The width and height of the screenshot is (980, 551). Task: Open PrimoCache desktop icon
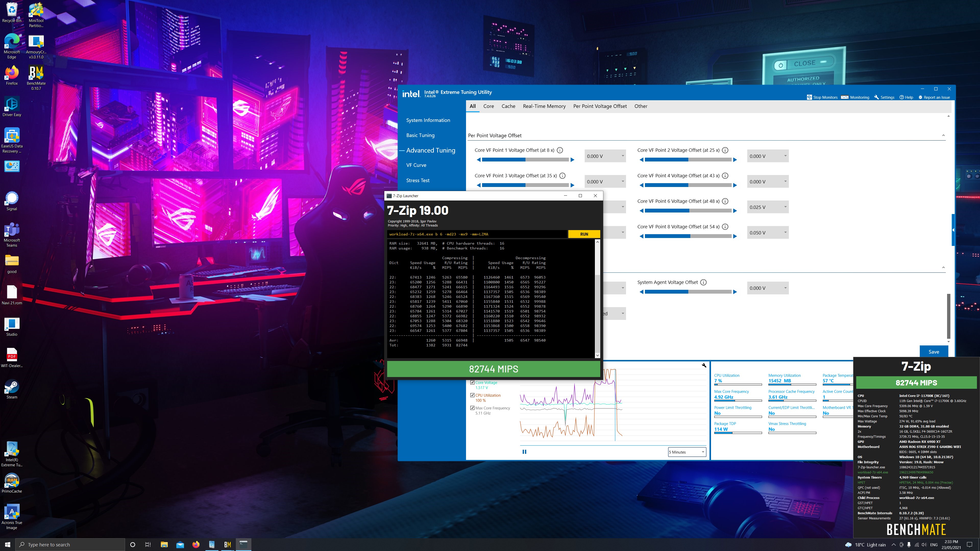(x=12, y=483)
